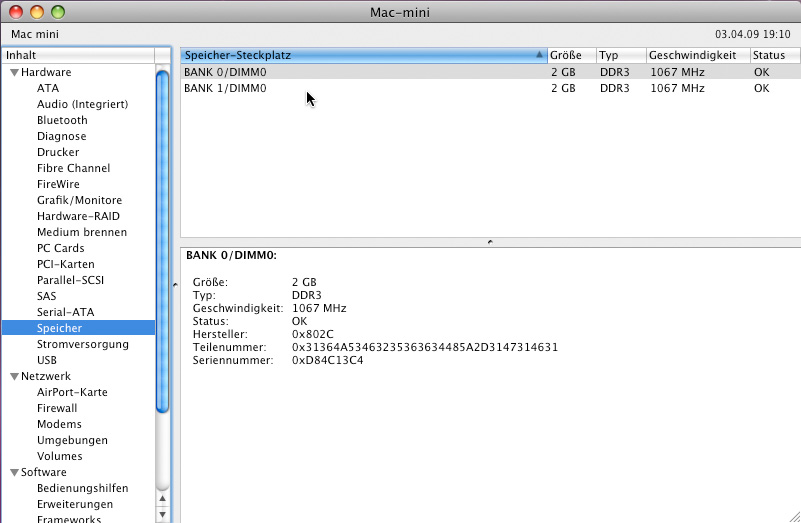This screenshot has height=523, width=801.
Task: Open AirPort-Karte under Netzwerk
Action: 72,392
